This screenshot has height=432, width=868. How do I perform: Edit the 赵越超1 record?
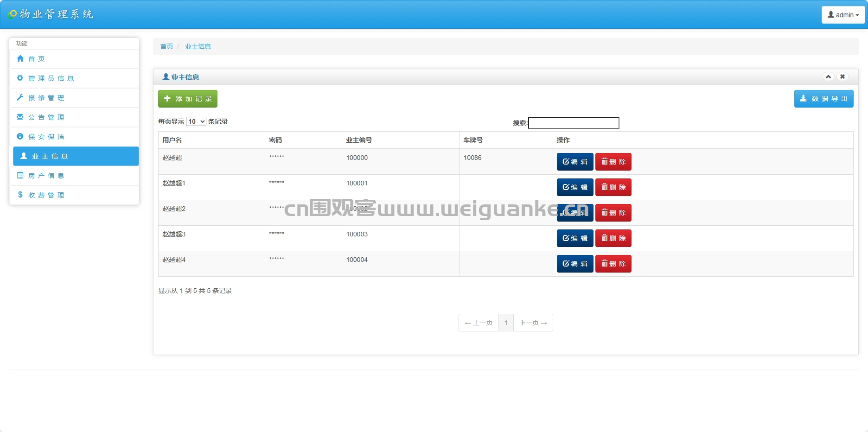575,187
